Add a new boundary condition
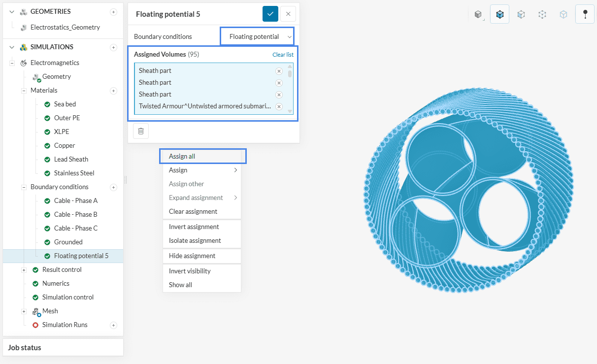The height and width of the screenshot is (364, 597). [x=113, y=187]
